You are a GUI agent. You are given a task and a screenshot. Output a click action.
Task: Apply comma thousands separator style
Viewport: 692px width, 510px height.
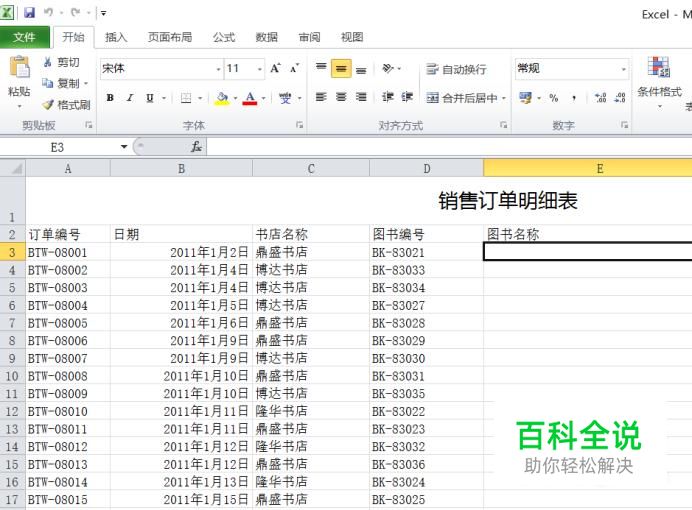click(574, 98)
